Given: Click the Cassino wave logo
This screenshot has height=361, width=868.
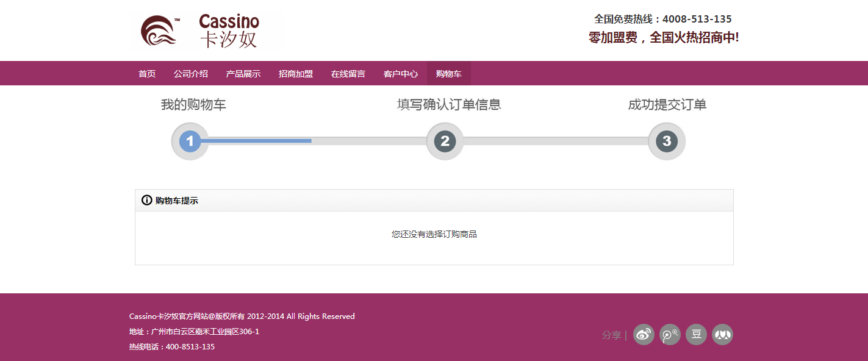Looking at the screenshot, I should (160, 31).
